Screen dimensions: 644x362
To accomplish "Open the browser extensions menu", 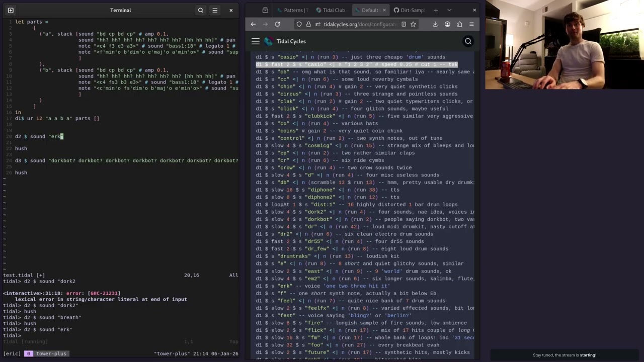I will (459, 24).
